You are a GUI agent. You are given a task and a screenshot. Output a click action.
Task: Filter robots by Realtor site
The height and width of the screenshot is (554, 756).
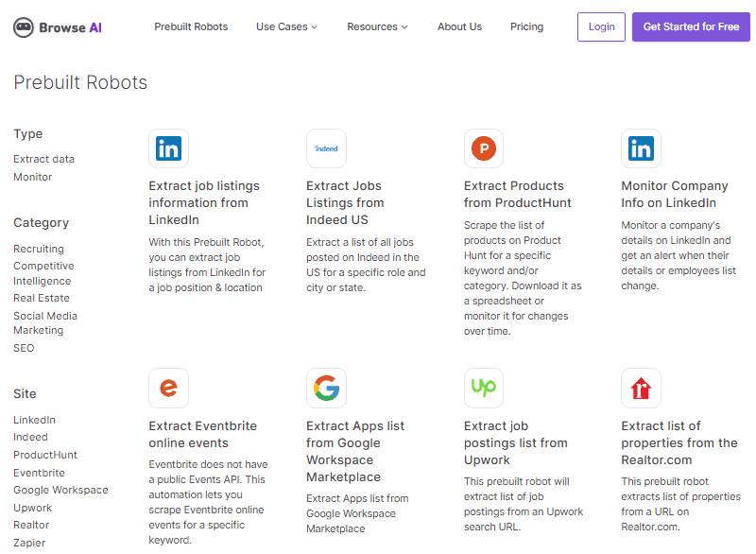pos(31,525)
